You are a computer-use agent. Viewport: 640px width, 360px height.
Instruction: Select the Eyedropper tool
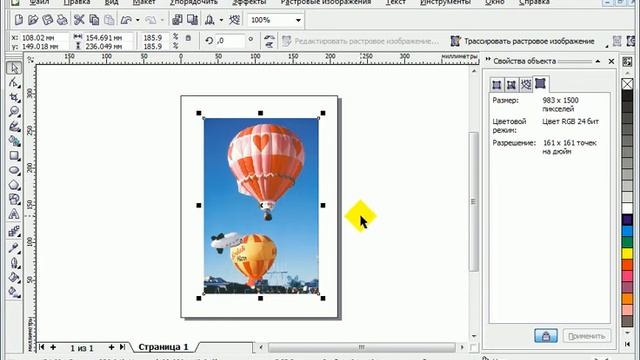click(14, 247)
